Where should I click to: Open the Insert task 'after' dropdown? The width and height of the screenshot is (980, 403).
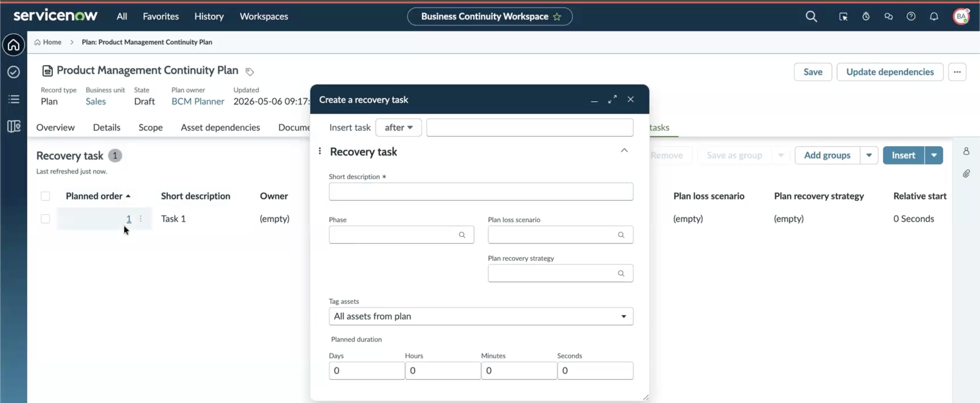pyautogui.click(x=398, y=128)
